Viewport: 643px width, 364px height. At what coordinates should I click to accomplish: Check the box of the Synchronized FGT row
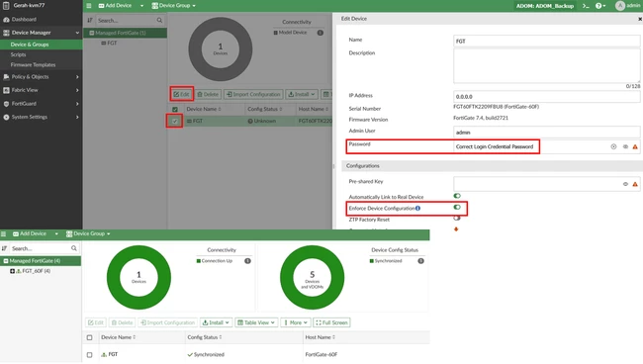(x=89, y=354)
